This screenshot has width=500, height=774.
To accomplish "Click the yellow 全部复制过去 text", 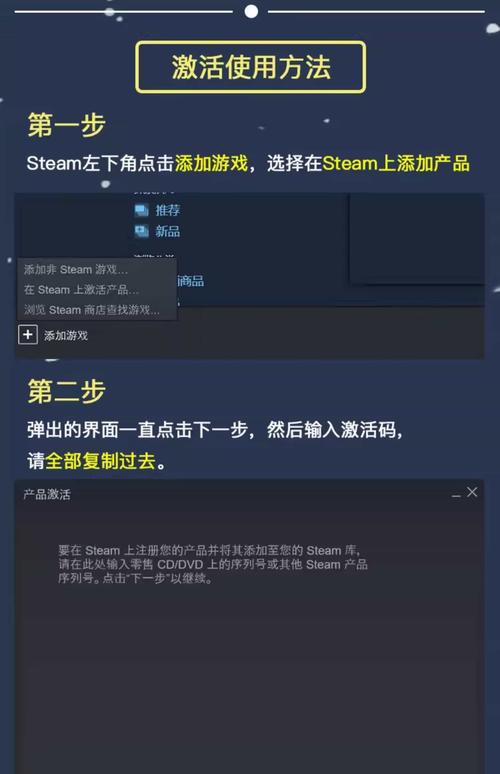I will pyautogui.click(x=101, y=461).
